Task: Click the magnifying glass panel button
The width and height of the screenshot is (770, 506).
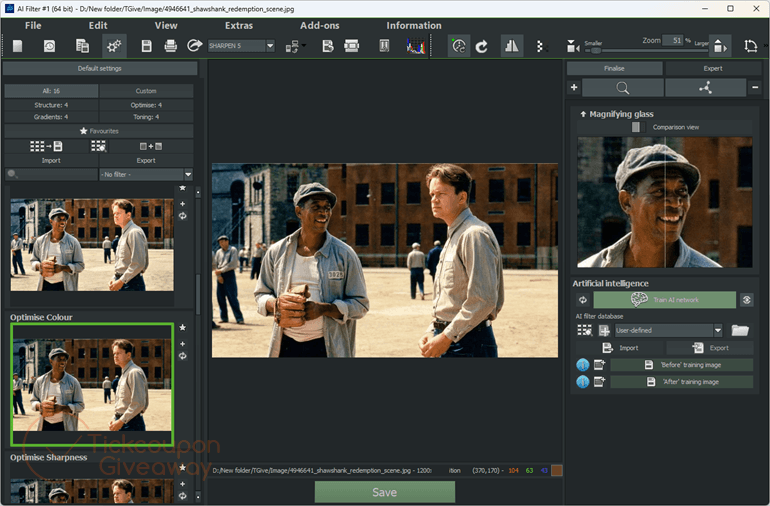Action: pos(622,88)
